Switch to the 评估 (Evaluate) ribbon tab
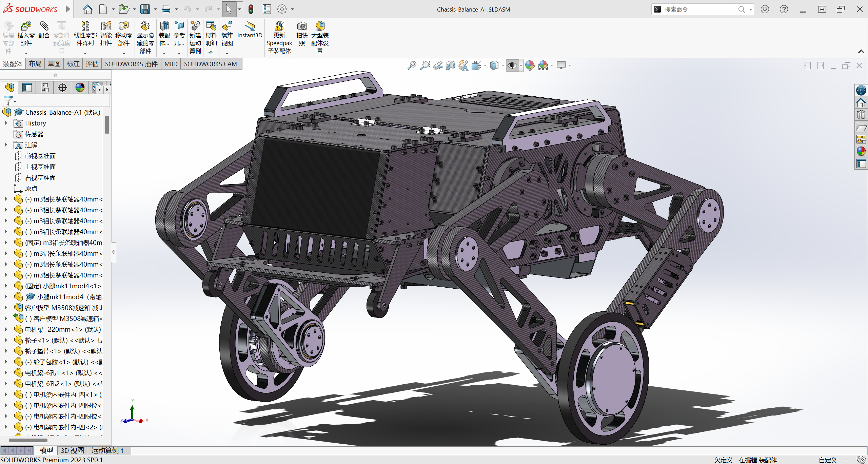Screen dimensions: 868x464 [x=92, y=64]
